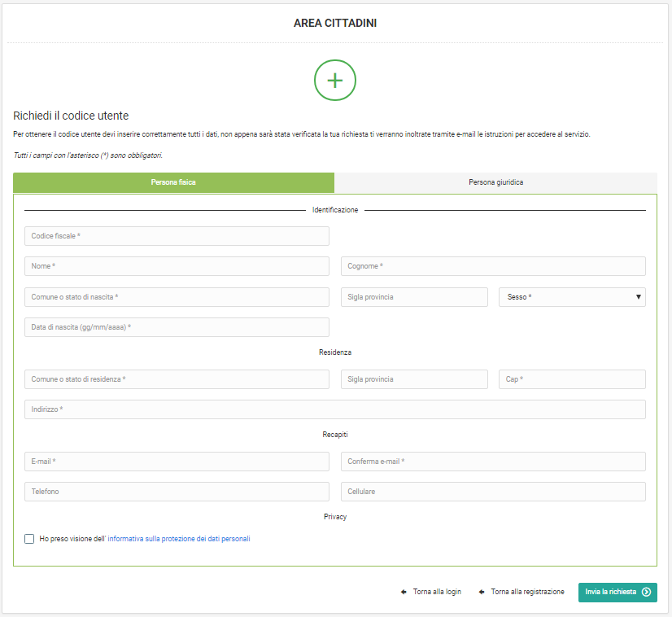This screenshot has height=617, width=672.
Task: Click into the Cap field
Action: (x=572, y=379)
